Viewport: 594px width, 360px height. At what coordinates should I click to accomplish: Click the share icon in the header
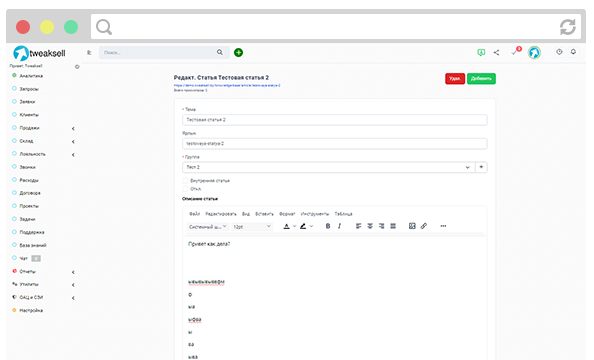click(496, 53)
